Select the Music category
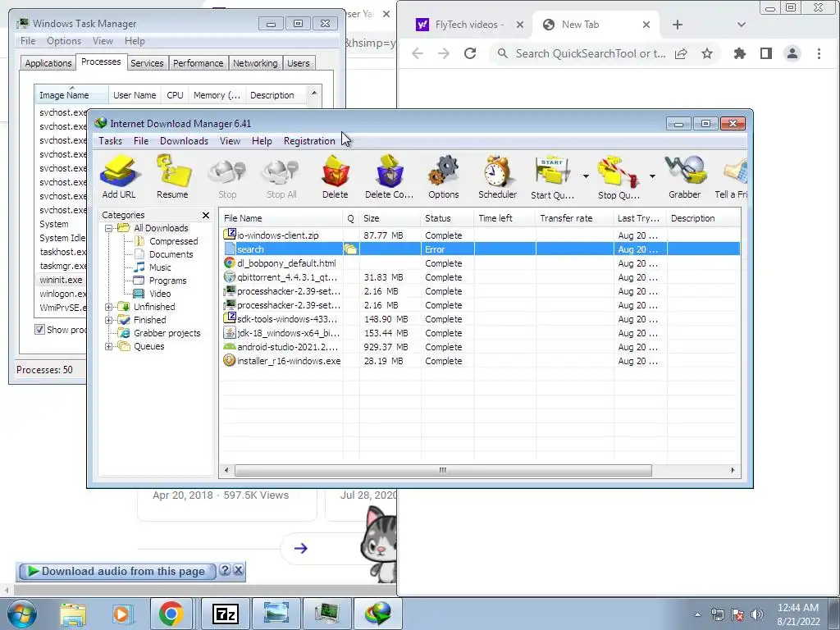This screenshot has height=630, width=840. [160, 267]
